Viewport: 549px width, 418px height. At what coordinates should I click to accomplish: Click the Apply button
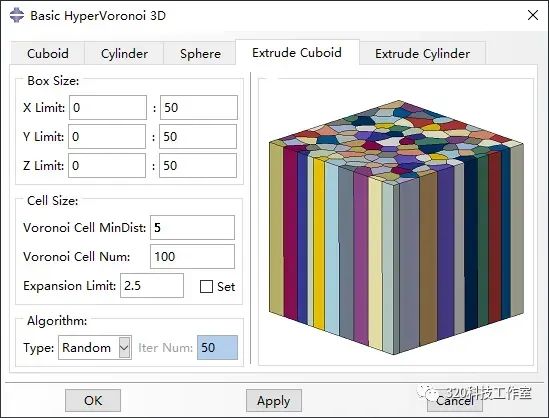pos(274,400)
